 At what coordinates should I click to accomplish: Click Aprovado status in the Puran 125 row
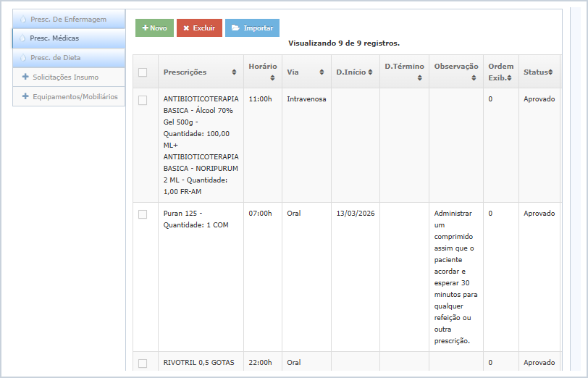tap(539, 214)
